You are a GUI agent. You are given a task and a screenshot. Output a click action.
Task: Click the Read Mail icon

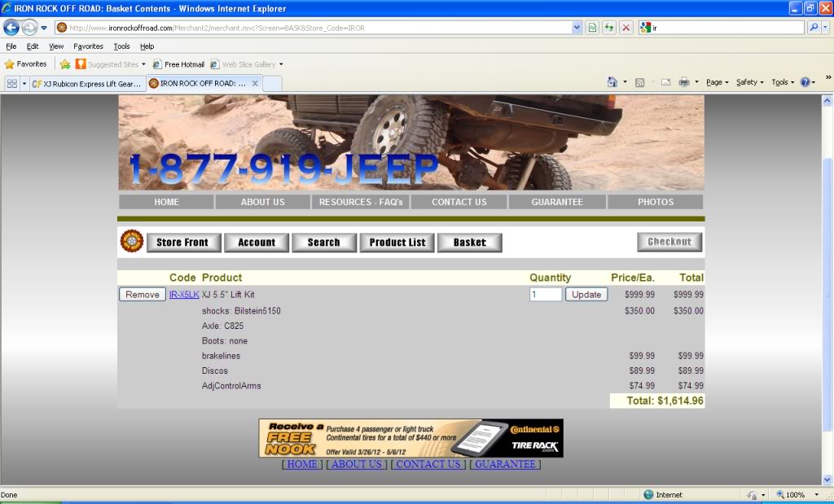coord(666,82)
